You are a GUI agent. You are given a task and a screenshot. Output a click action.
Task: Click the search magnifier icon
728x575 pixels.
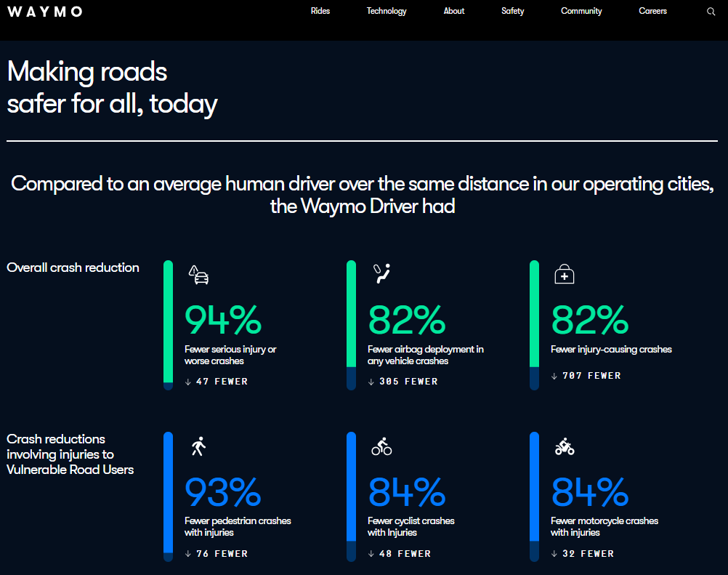(x=711, y=12)
